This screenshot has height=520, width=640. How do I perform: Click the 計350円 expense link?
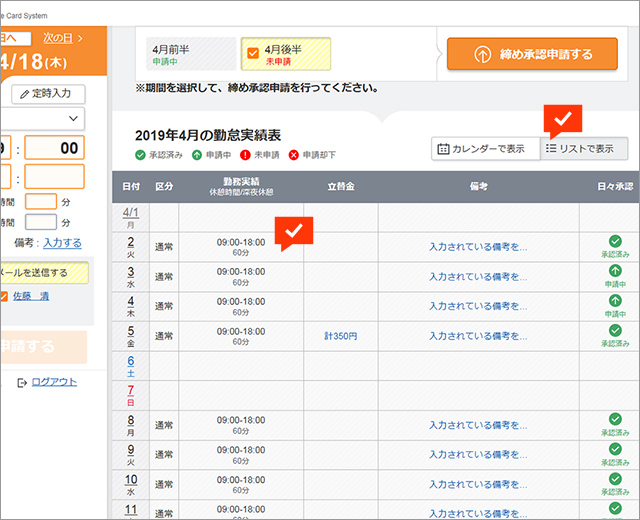[x=340, y=336]
